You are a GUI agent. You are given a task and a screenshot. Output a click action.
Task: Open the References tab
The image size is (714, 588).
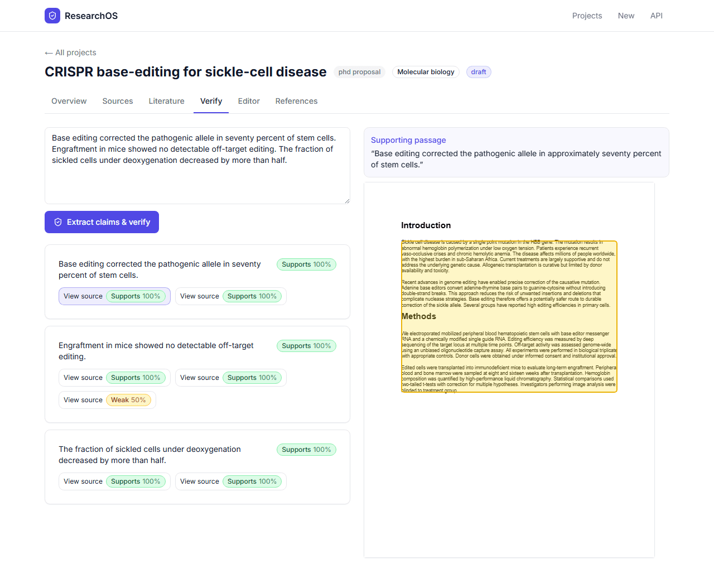tap(296, 101)
